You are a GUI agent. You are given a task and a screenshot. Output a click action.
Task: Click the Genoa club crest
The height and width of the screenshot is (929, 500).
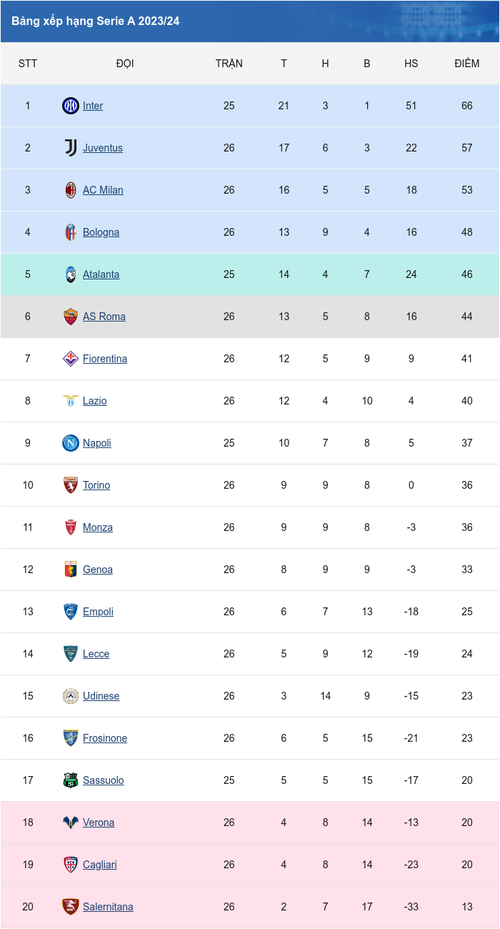[70, 569]
